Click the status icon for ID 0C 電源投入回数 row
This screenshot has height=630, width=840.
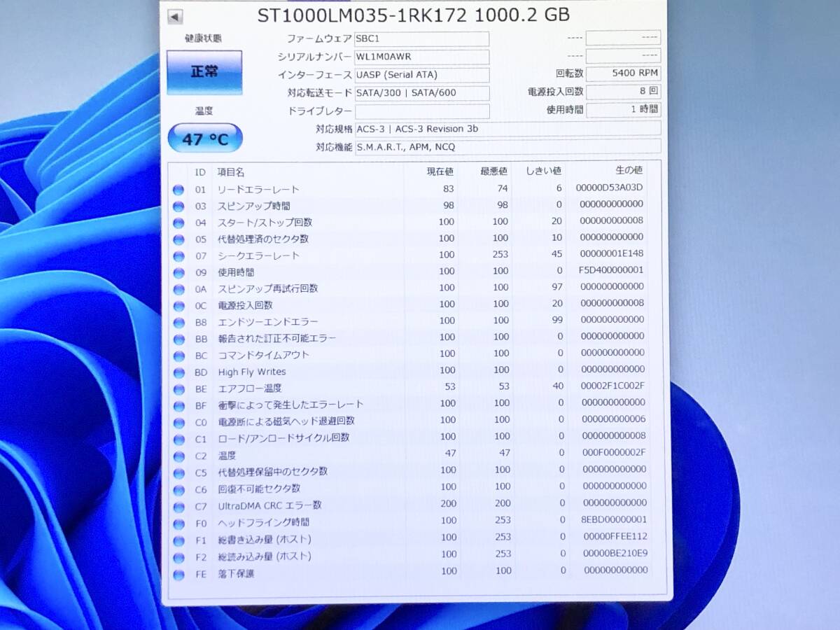178,306
